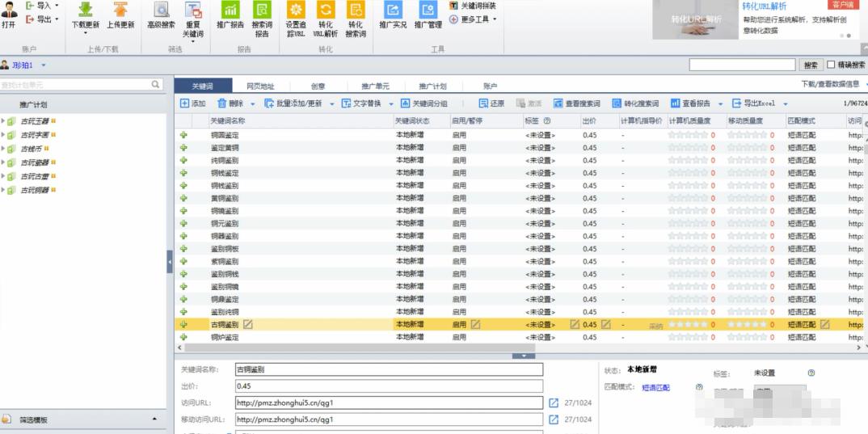Click the 上传更新 upload icon
The height and width of the screenshot is (434, 868).
tap(120, 11)
